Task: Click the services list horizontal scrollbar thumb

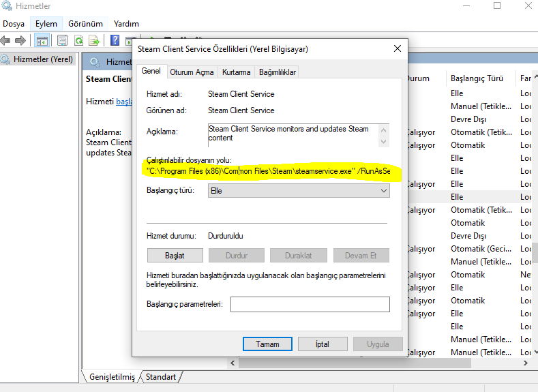Action: pyautogui.click(x=355, y=363)
